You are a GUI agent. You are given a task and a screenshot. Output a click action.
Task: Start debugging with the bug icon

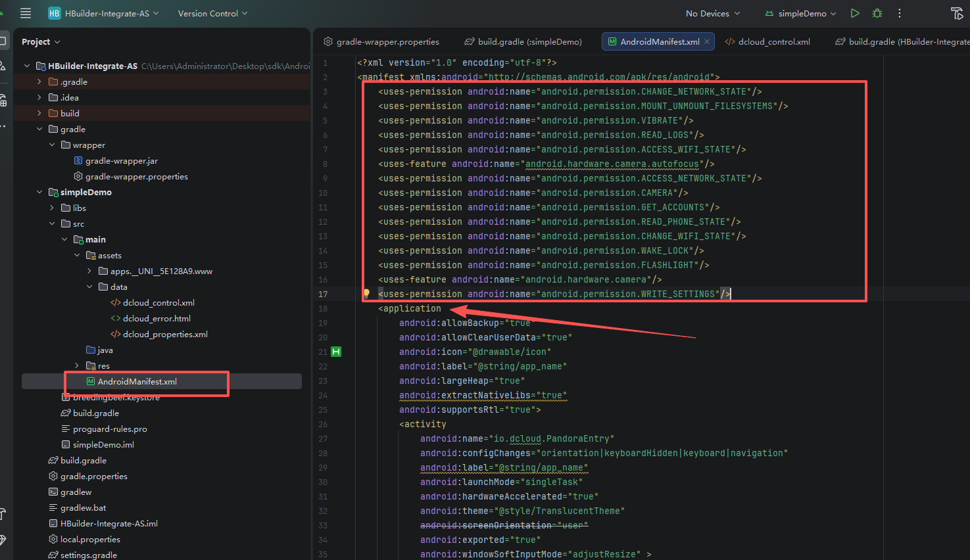[877, 13]
